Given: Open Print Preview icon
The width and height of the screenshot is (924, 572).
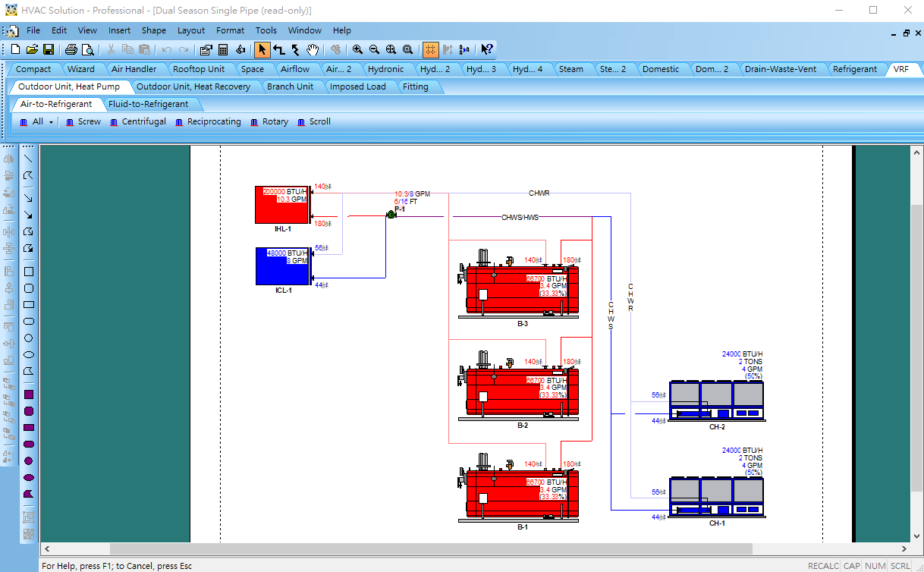Looking at the screenshot, I should pyautogui.click(x=88, y=49).
